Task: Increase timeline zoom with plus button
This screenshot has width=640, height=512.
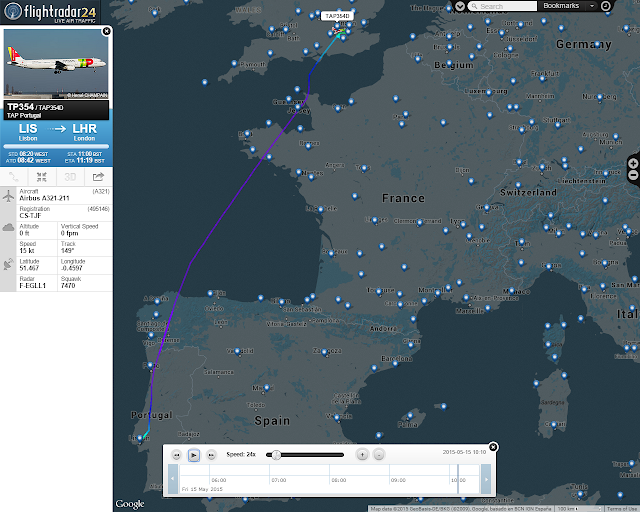Action: click(362, 454)
